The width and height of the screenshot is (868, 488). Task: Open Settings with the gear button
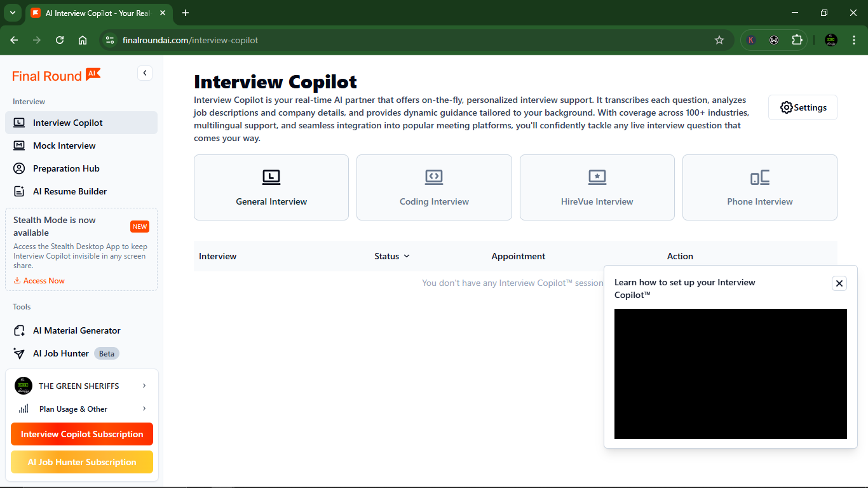point(803,107)
